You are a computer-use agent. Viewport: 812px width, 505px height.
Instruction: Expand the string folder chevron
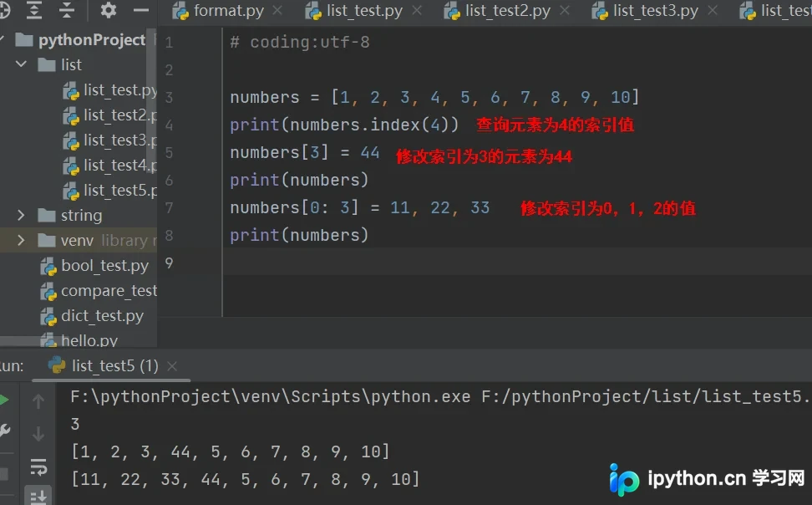coord(21,215)
